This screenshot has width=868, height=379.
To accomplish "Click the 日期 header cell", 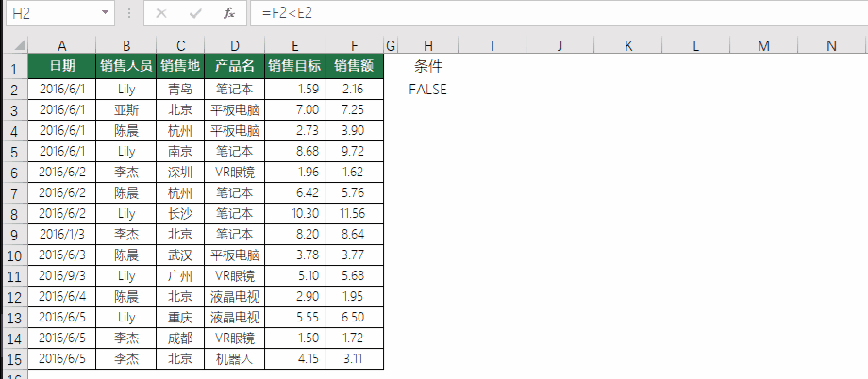I will (x=62, y=66).
